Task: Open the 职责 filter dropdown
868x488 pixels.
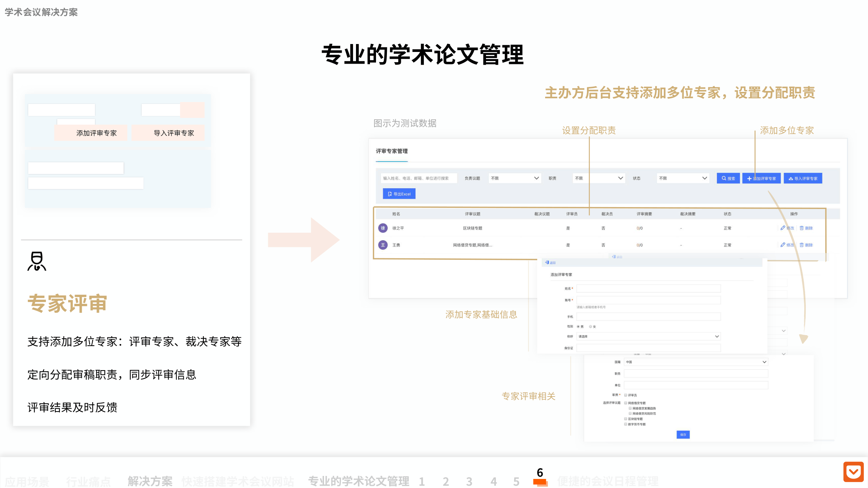Action: (x=599, y=178)
